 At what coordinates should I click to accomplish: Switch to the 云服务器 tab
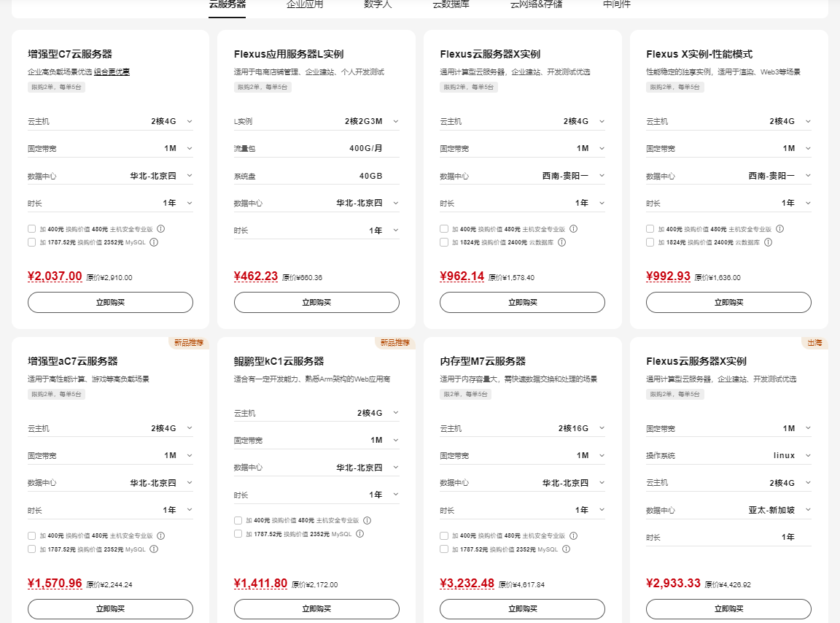click(x=227, y=5)
